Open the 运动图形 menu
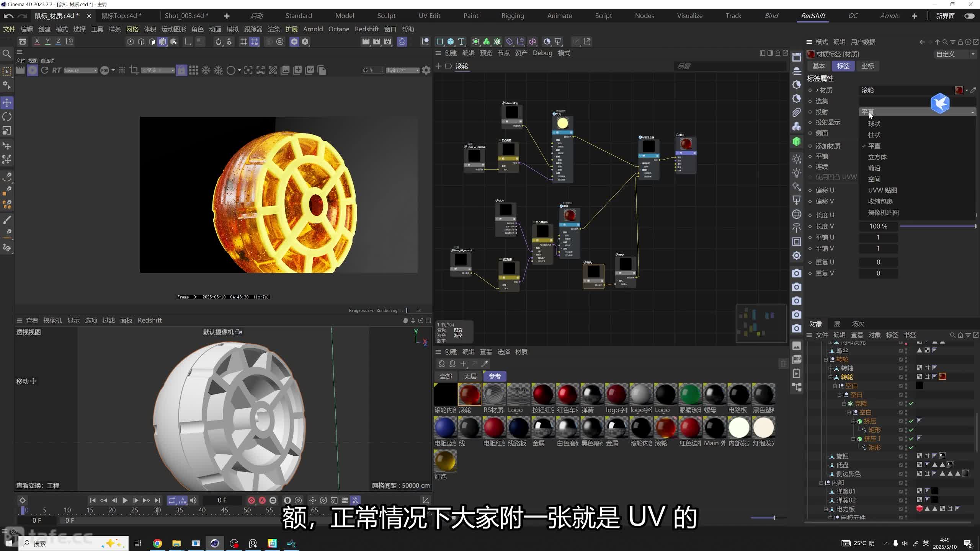Screen dimensions: 980x551 point(173,29)
